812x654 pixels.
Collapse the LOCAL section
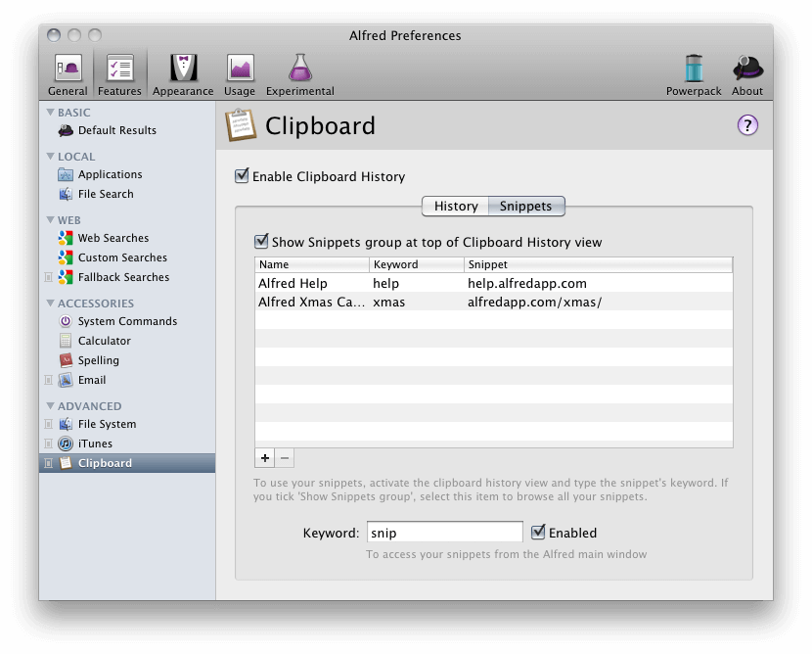click(x=50, y=156)
